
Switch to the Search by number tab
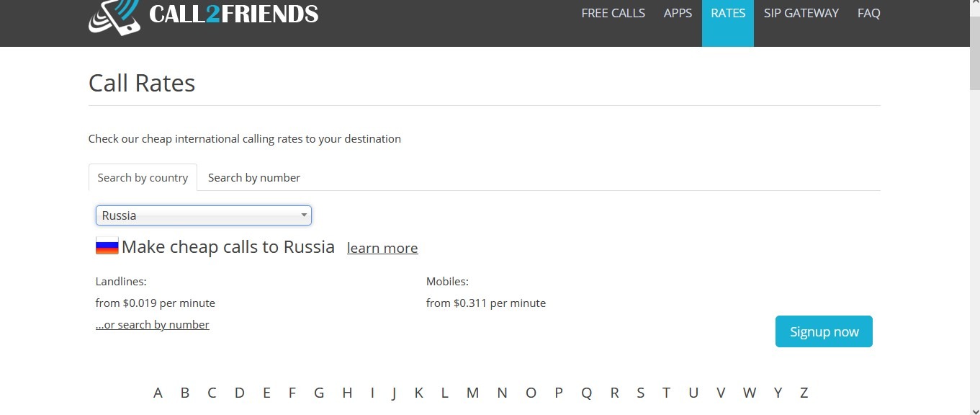(253, 177)
